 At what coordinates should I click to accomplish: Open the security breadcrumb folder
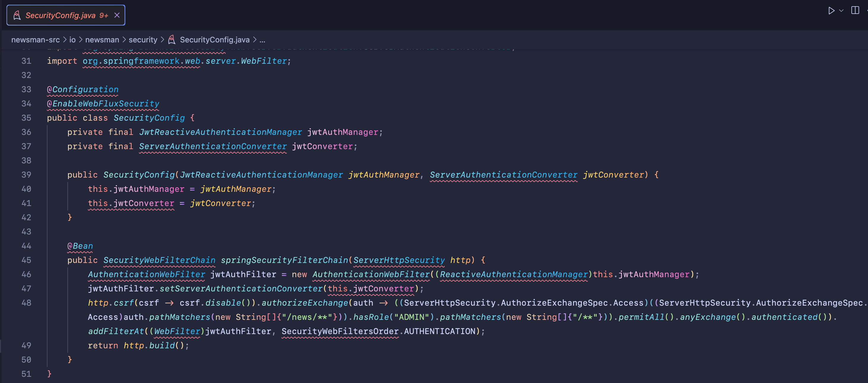(143, 40)
